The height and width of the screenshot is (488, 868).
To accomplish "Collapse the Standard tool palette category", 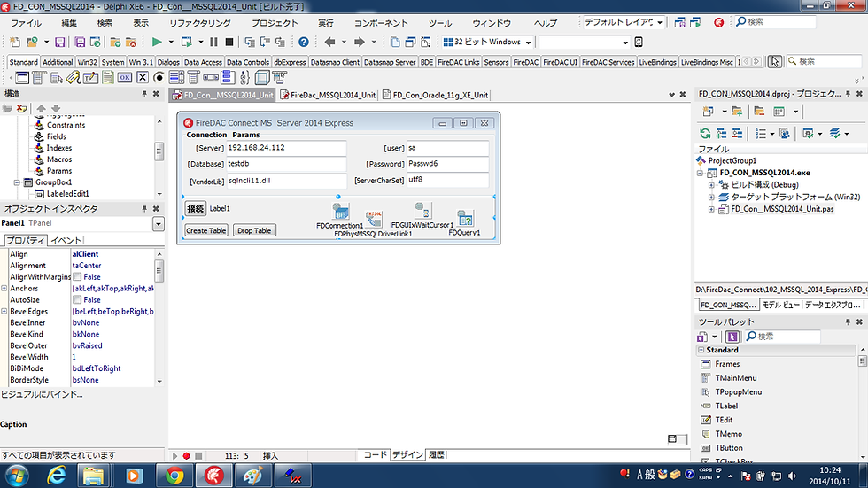I will coord(701,350).
